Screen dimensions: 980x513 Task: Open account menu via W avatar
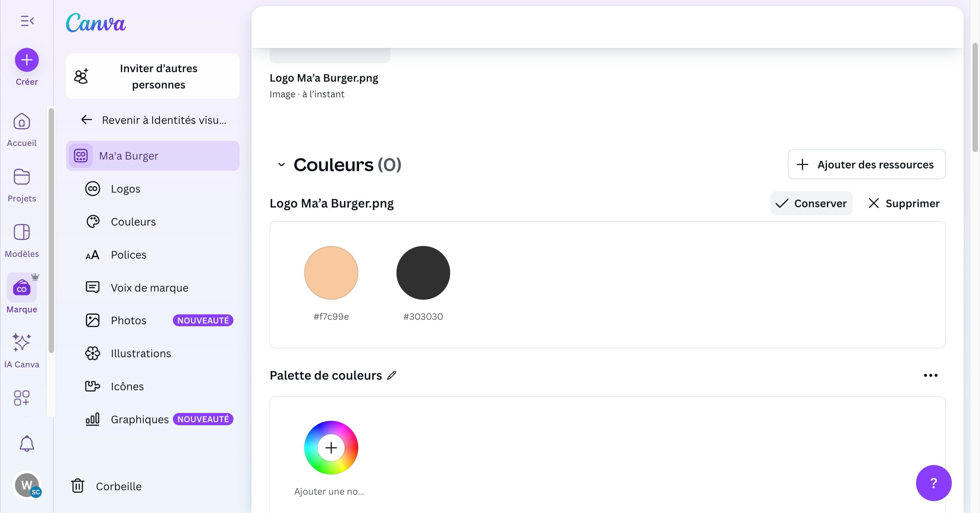click(x=27, y=485)
